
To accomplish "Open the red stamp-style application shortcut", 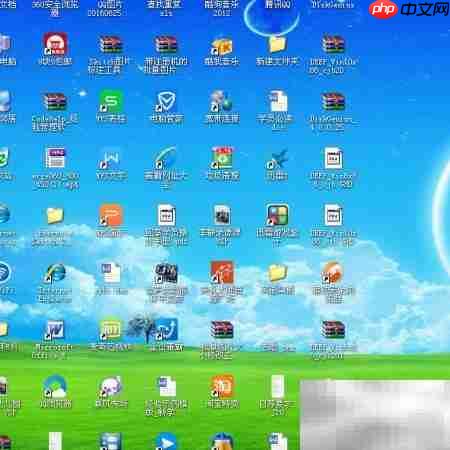I will click(55, 44).
